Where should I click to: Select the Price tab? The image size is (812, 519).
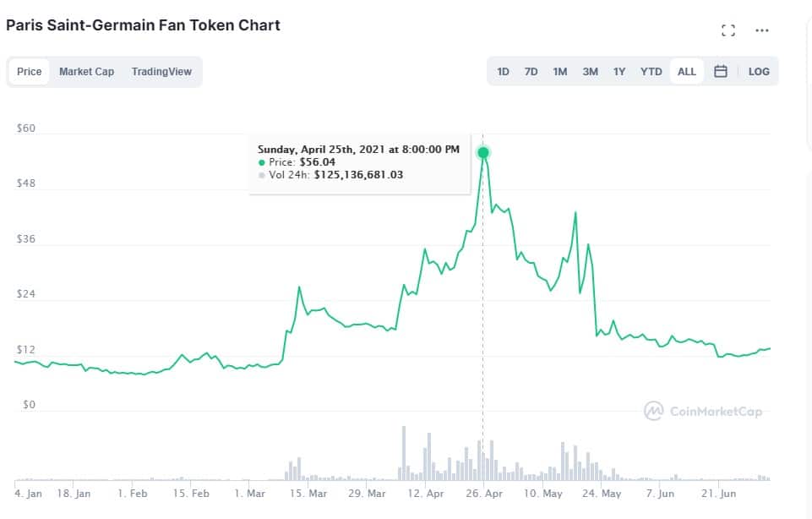[29, 72]
